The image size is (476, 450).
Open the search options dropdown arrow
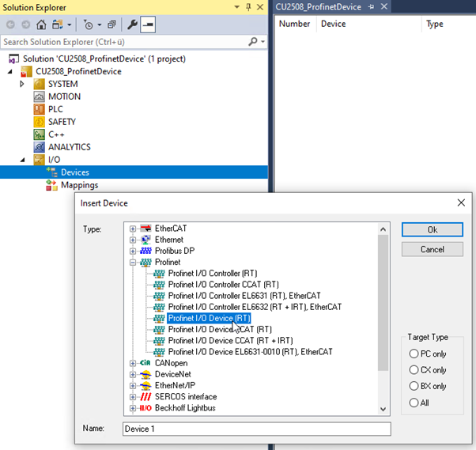(x=263, y=42)
